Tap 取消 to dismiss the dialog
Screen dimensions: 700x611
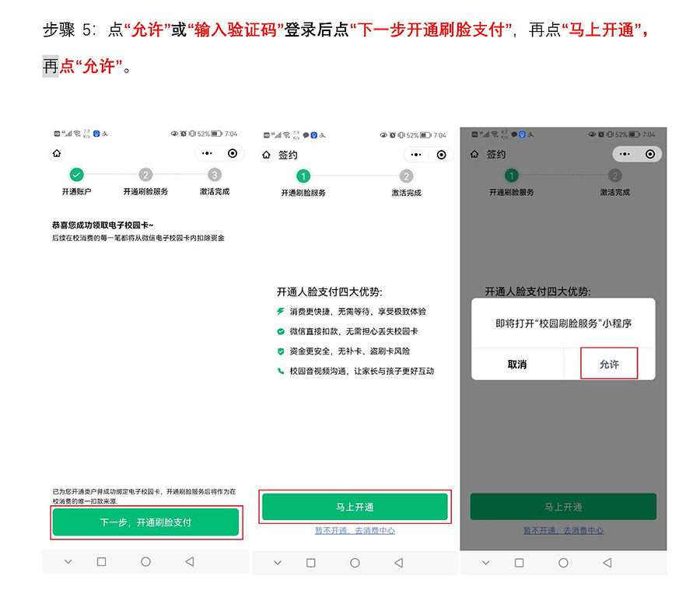516,363
